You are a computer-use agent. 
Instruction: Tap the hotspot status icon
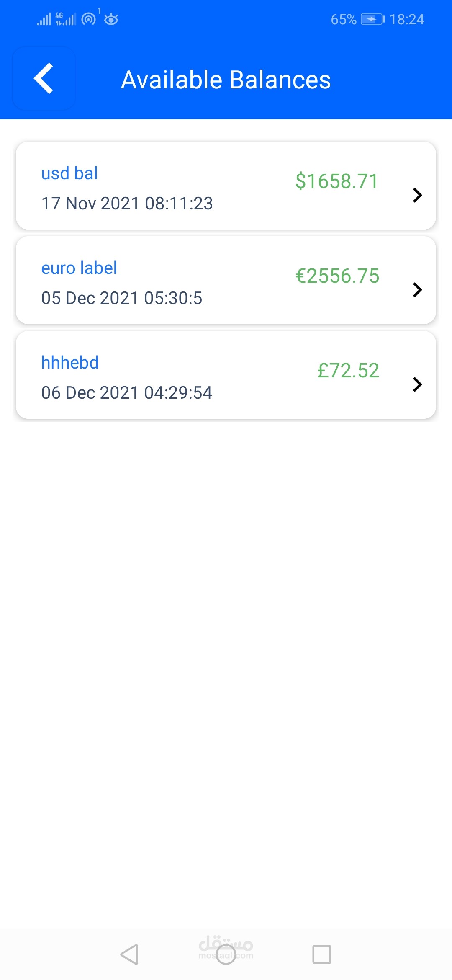(89, 19)
